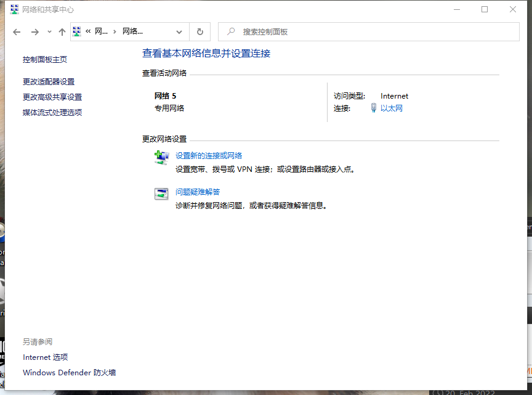Click 设置新的连接或网络 link

209,156
